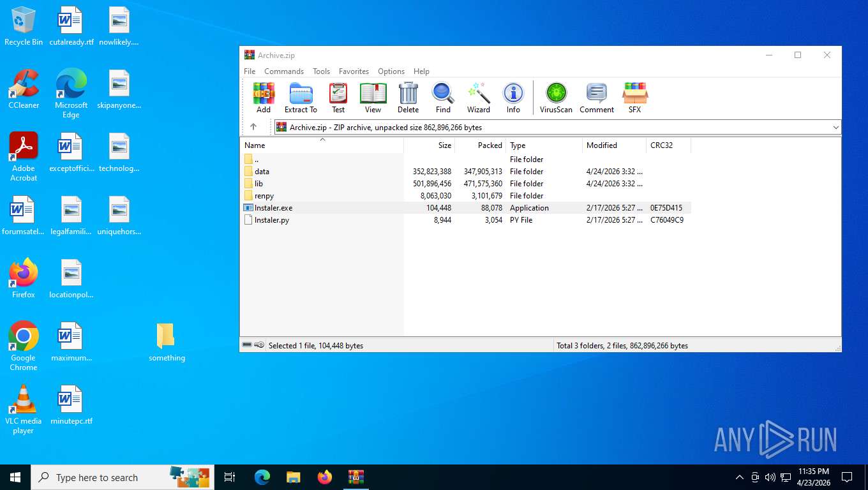This screenshot has width=868, height=490.
Task: Open the Options menu
Action: [x=391, y=71]
